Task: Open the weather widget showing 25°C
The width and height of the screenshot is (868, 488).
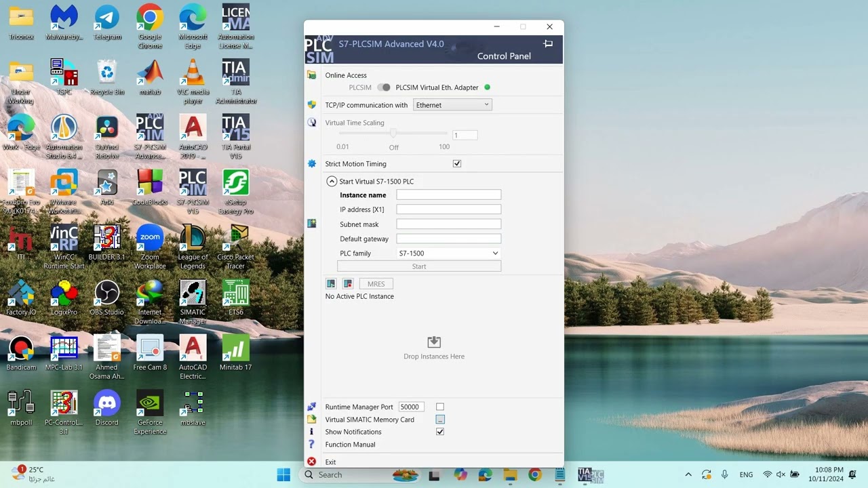Action: pos(33,474)
